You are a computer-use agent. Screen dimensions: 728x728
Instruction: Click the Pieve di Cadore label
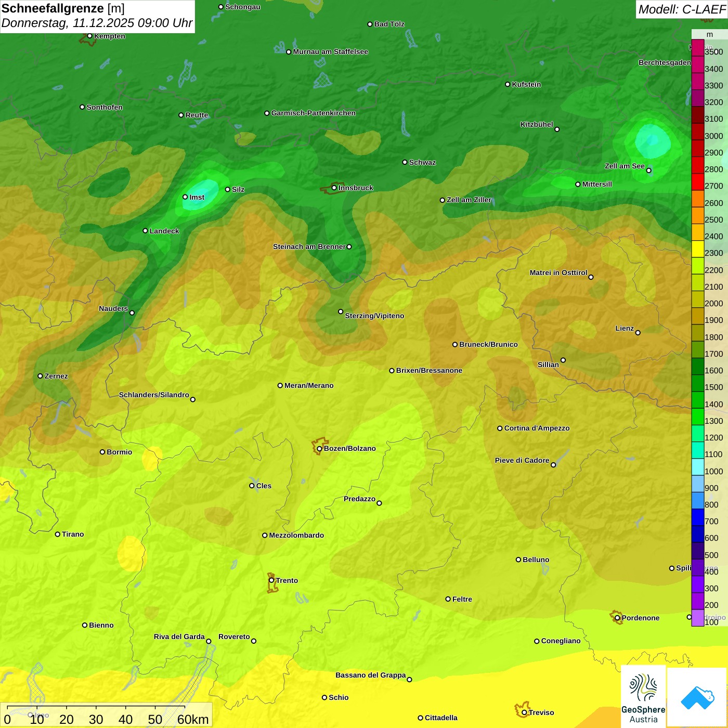pyautogui.click(x=522, y=460)
